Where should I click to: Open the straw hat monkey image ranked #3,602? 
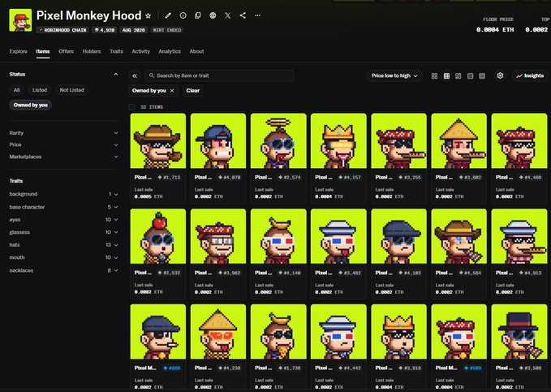click(x=459, y=140)
